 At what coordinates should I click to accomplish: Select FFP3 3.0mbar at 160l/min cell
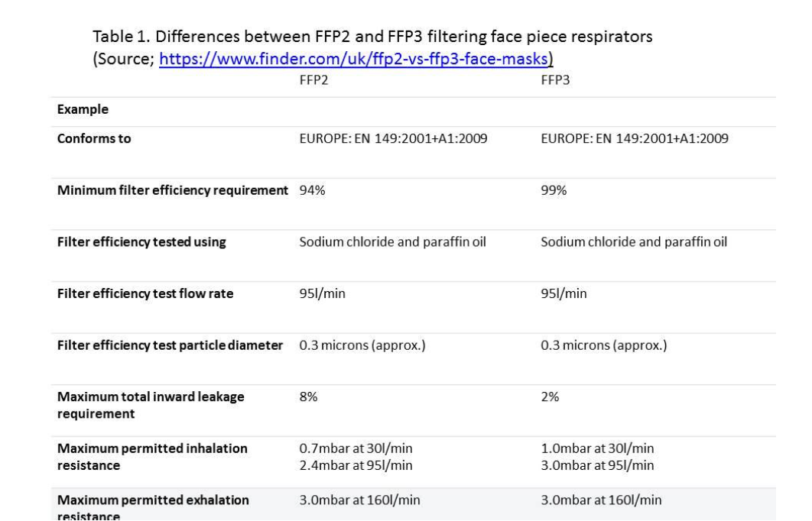click(601, 500)
